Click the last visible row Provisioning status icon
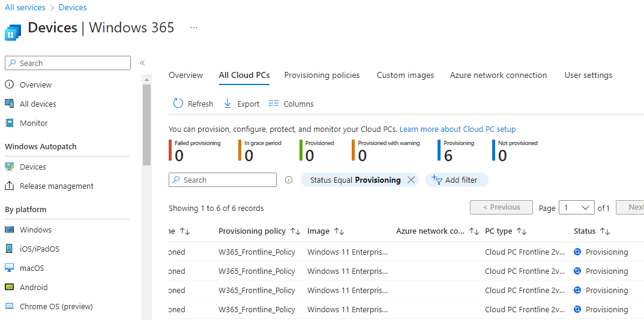The height and width of the screenshot is (320, 644). [x=577, y=309]
